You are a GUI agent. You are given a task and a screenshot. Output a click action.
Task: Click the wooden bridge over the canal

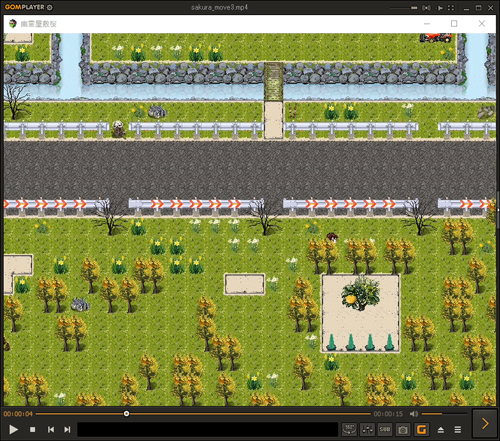click(273, 82)
